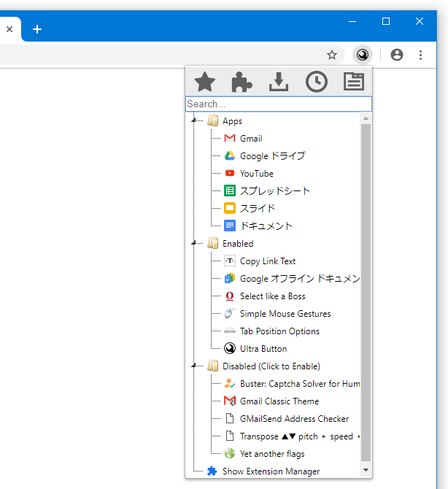Open the notes page tab icon

pos(354,82)
